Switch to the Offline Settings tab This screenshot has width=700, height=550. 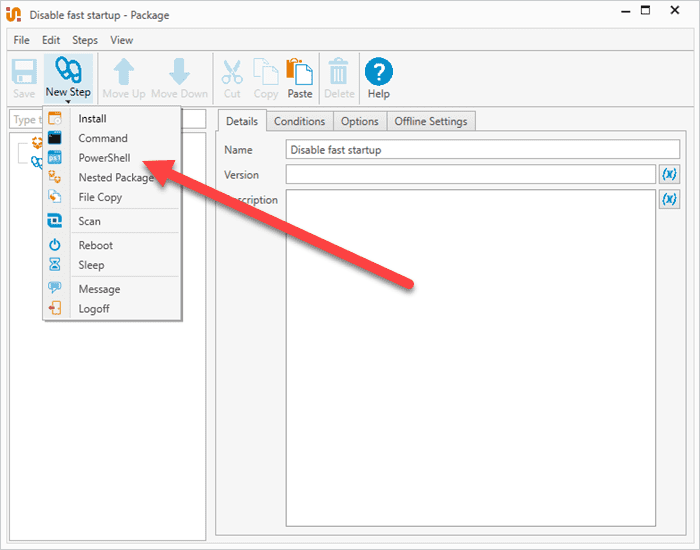(431, 121)
